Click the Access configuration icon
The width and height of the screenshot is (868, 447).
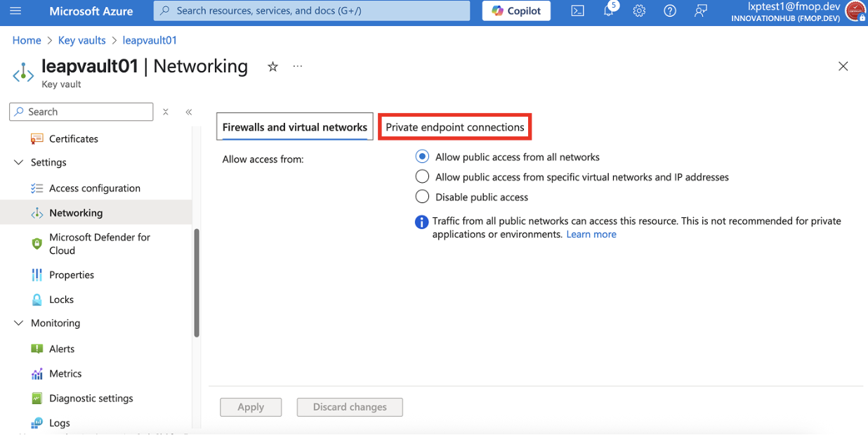[x=37, y=188]
